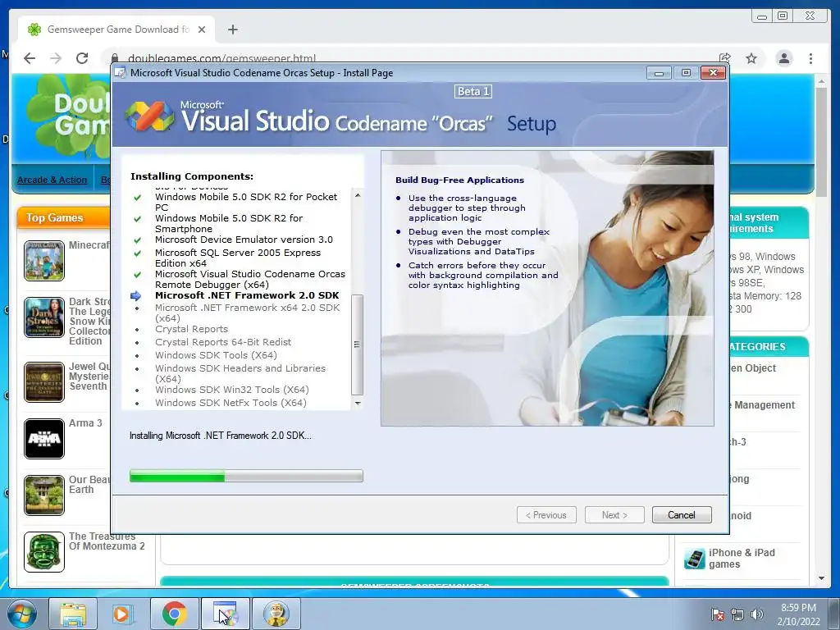Click the Chrome share icon
Image resolution: width=840 pixels, height=630 pixels.
[725, 58]
